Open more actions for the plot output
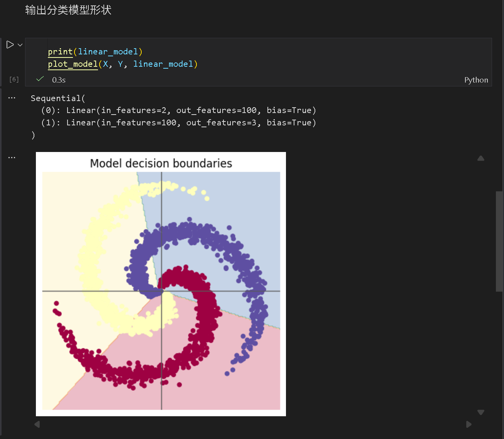The width and height of the screenshot is (504, 439). tap(12, 157)
